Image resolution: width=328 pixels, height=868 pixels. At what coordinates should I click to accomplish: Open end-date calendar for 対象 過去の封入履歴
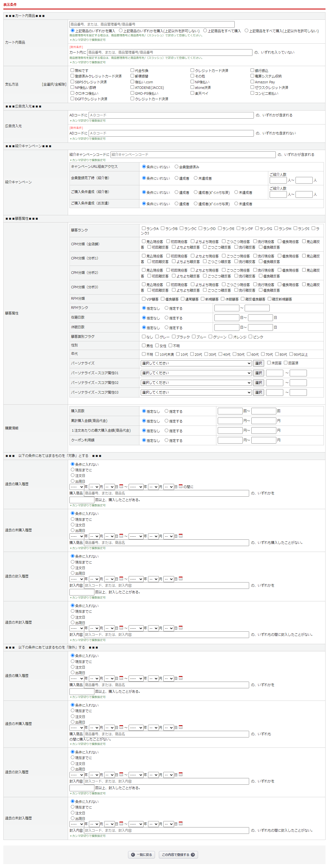pos(181,579)
